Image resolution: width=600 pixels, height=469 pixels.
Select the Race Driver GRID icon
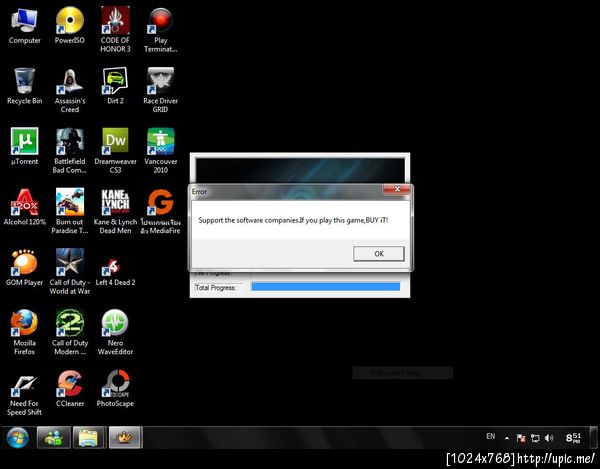click(160, 90)
